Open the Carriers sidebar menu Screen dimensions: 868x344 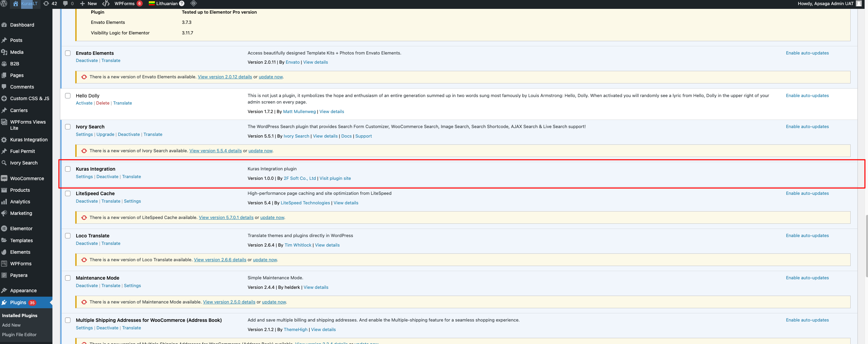pyautogui.click(x=19, y=110)
